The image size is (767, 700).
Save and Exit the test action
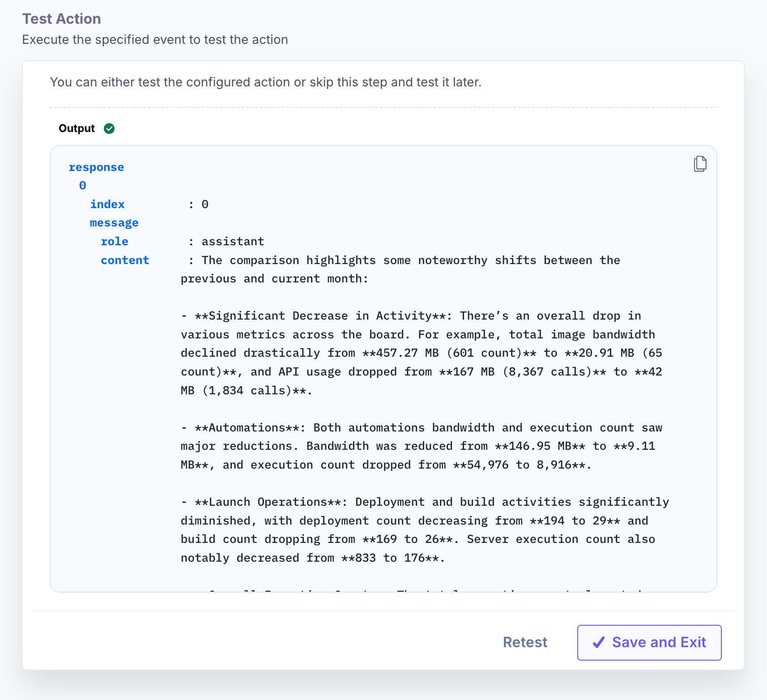[x=649, y=643]
